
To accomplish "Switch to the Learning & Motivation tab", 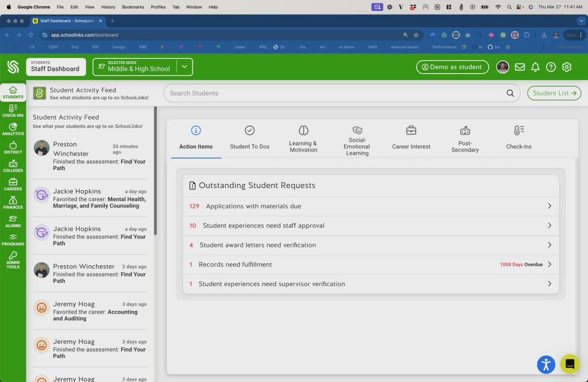I will (303, 138).
